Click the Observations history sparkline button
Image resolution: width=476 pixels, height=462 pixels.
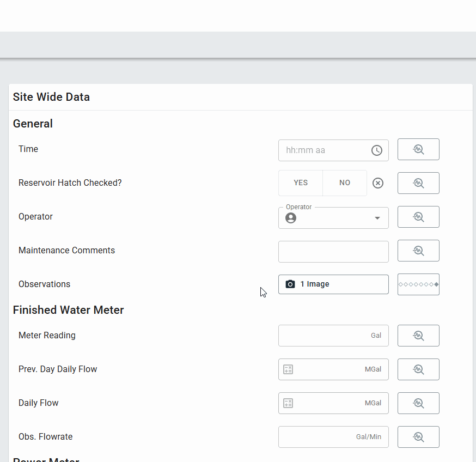tap(418, 284)
